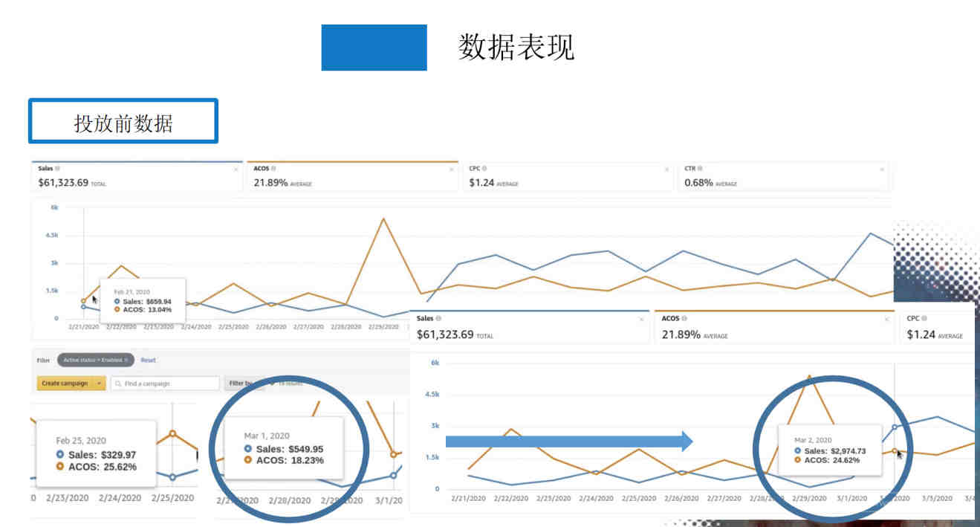The width and height of the screenshot is (980, 527).
Task: Click the 6k y-axis label in lower-right chart
Action: (436, 363)
